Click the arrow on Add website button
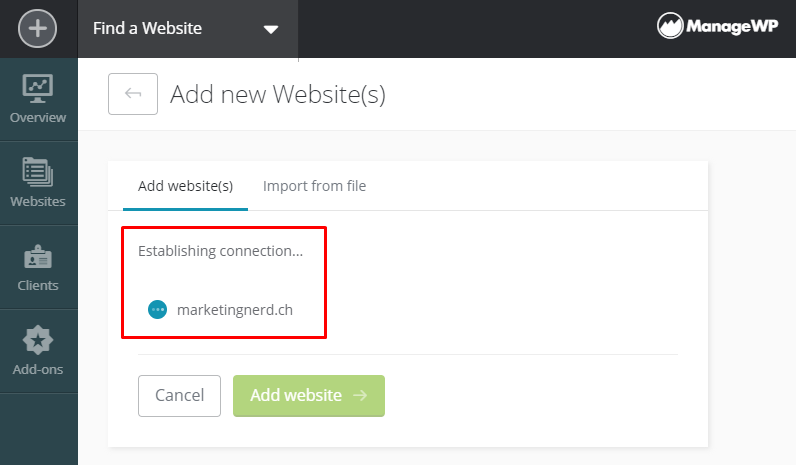 tap(360, 395)
